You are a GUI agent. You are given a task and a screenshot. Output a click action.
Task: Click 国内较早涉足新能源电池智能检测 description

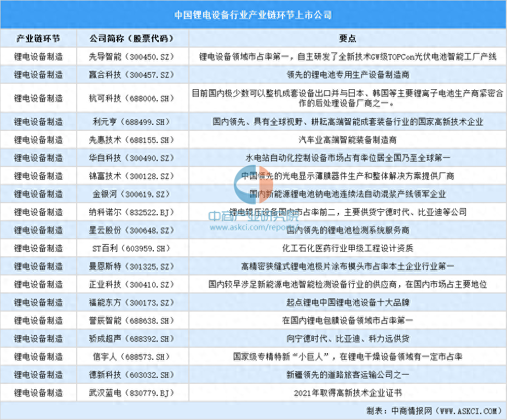tap(348, 285)
